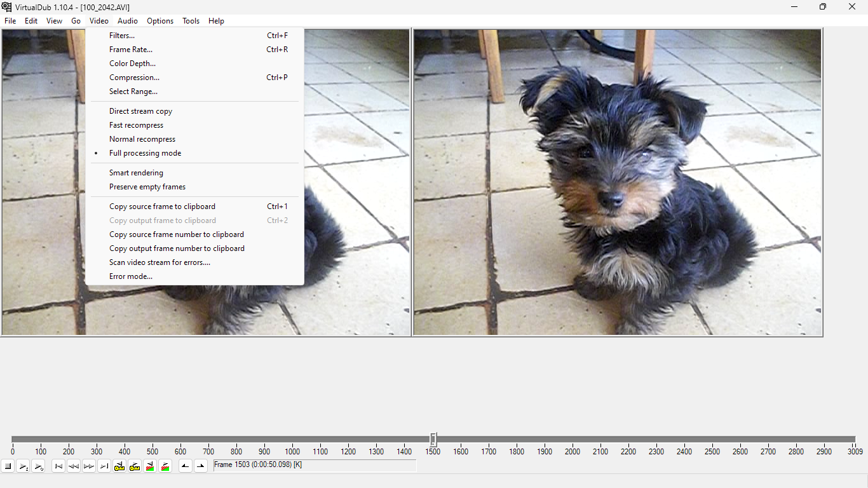This screenshot has height=488, width=868.
Task: Open the Audio menu
Action: [x=128, y=21]
